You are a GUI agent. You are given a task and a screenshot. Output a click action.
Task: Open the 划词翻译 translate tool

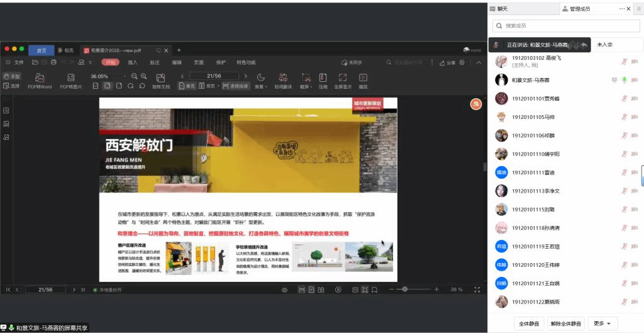tap(282, 78)
